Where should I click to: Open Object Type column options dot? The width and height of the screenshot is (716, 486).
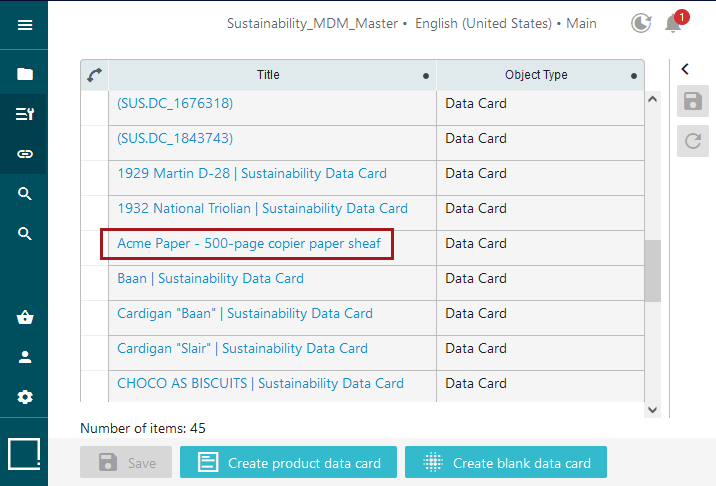pyautogui.click(x=634, y=76)
